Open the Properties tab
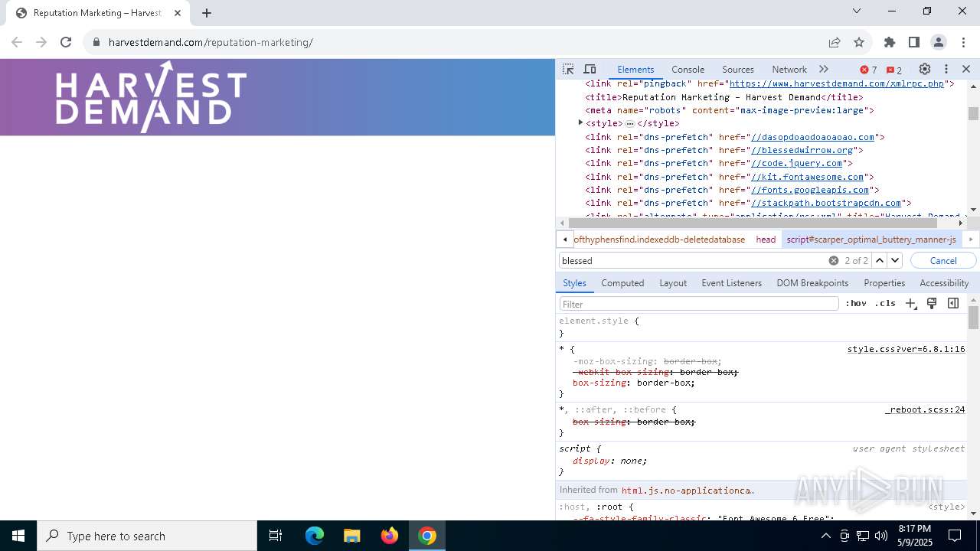Screen dimensions: 980x551 pyautogui.click(x=884, y=282)
